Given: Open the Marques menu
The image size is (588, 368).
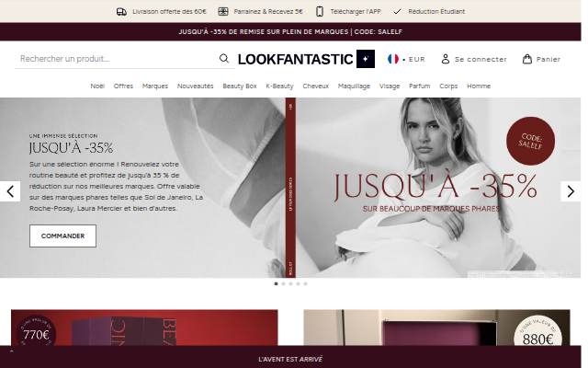Looking at the screenshot, I should coord(155,86).
